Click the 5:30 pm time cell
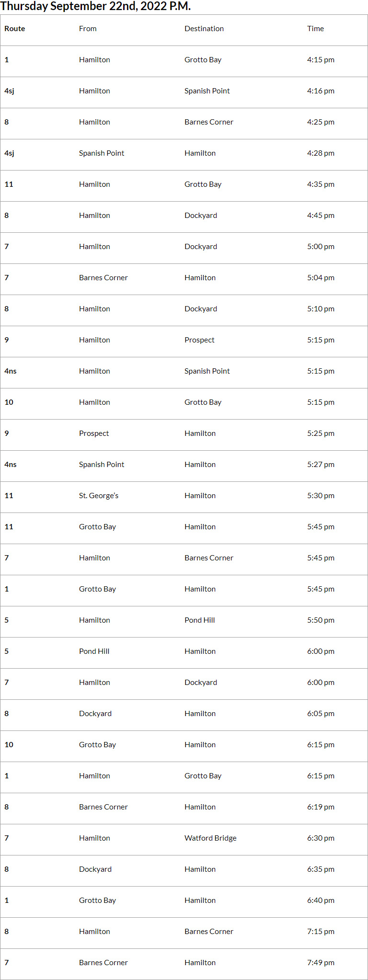Viewport: 368px width, 980px height. tap(321, 496)
